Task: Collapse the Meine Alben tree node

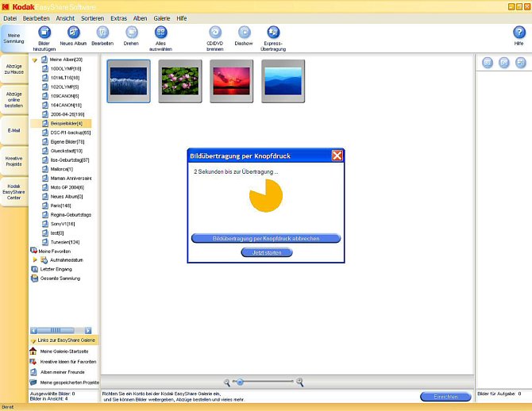Action: [x=34, y=60]
